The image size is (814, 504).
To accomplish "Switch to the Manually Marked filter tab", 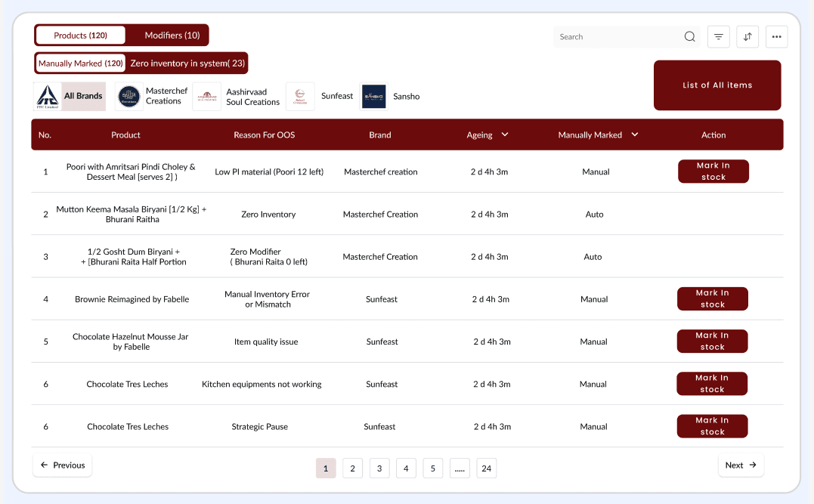I will point(81,63).
